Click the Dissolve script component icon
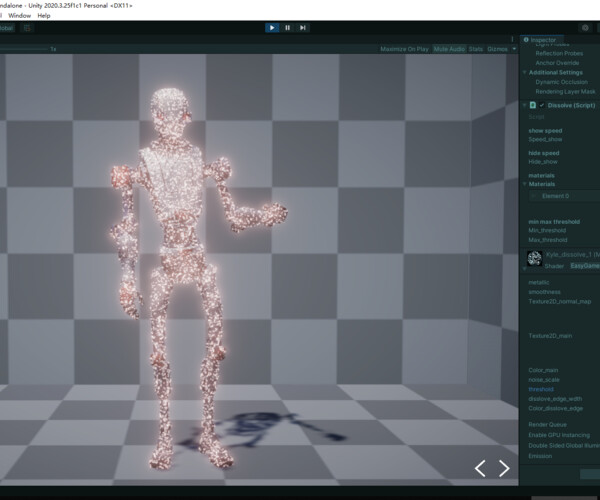This screenshot has width=600, height=500. click(532, 105)
